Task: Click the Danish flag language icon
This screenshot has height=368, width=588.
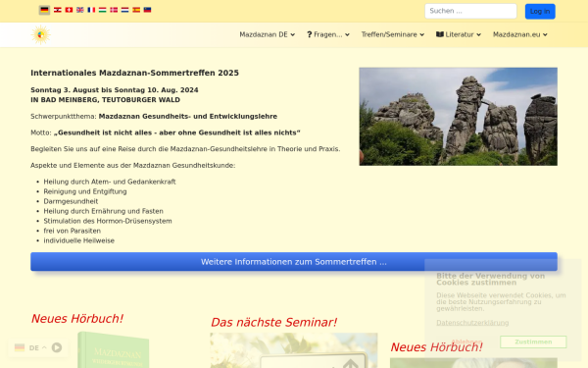Action: click(114, 10)
